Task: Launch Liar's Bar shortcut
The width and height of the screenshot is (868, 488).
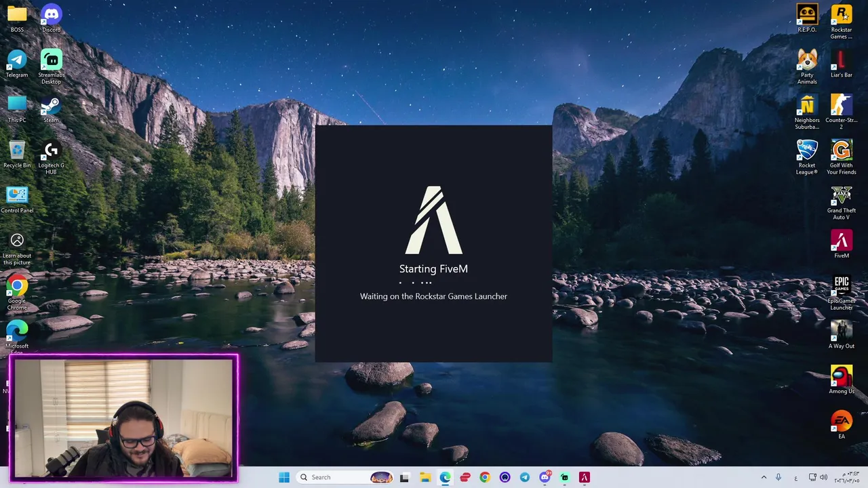Action: (x=842, y=64)
